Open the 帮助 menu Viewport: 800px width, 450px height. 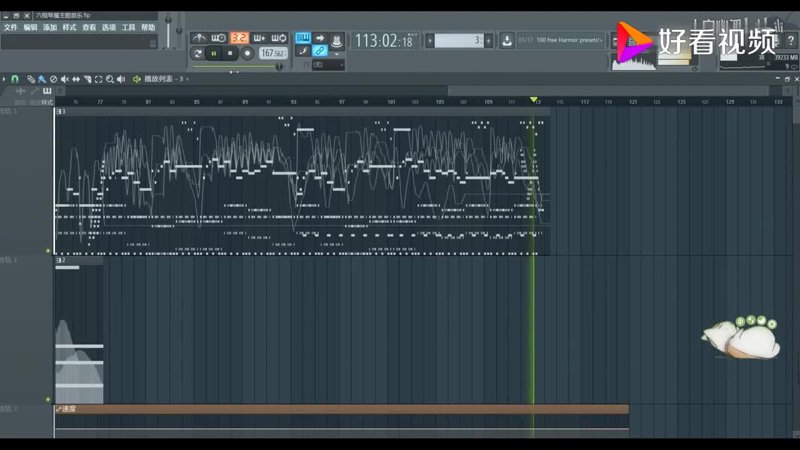[x=148, y=28]
